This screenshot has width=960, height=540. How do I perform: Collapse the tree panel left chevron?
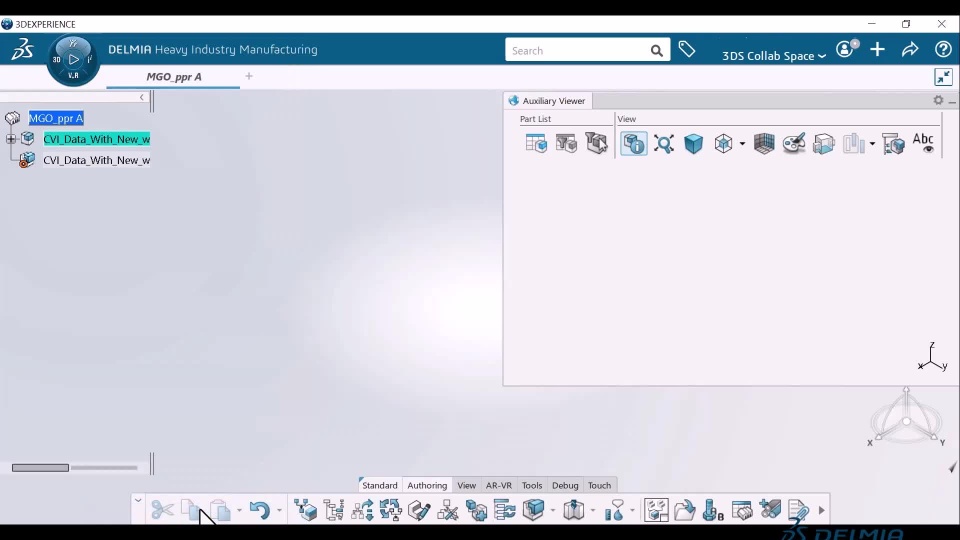(x=141, y=97)
